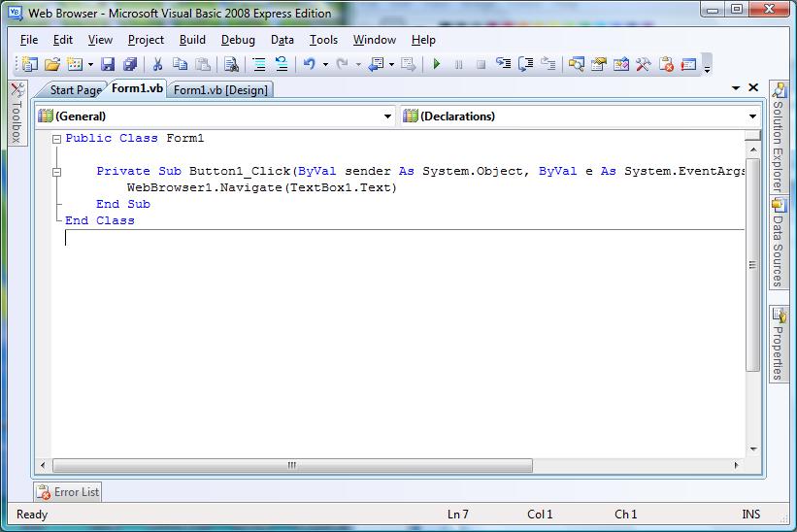
Task: Cut selection with the scissors icon
Action: (x=157, y=64)
